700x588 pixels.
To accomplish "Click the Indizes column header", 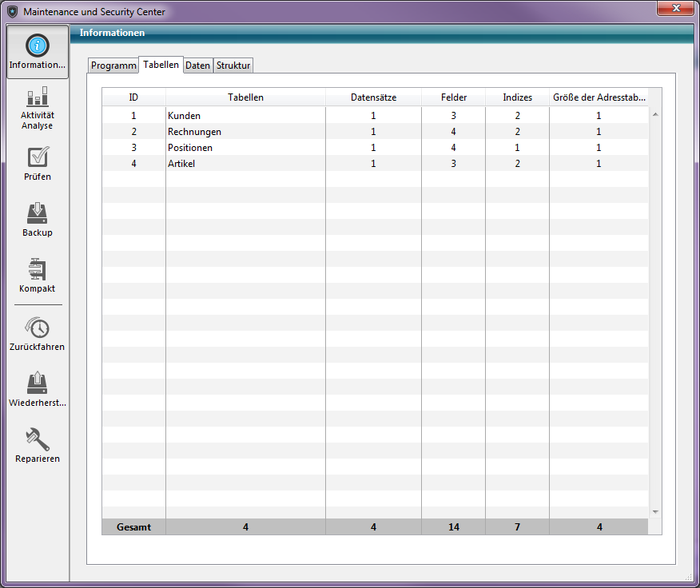I will coord(517,97).
